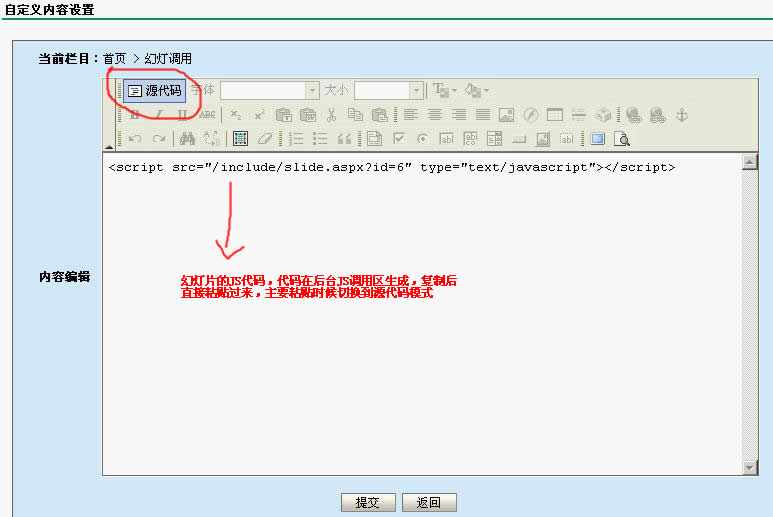Click inside the script source code text
Viewport: 773px width, 517px height.
coord(391,168)
